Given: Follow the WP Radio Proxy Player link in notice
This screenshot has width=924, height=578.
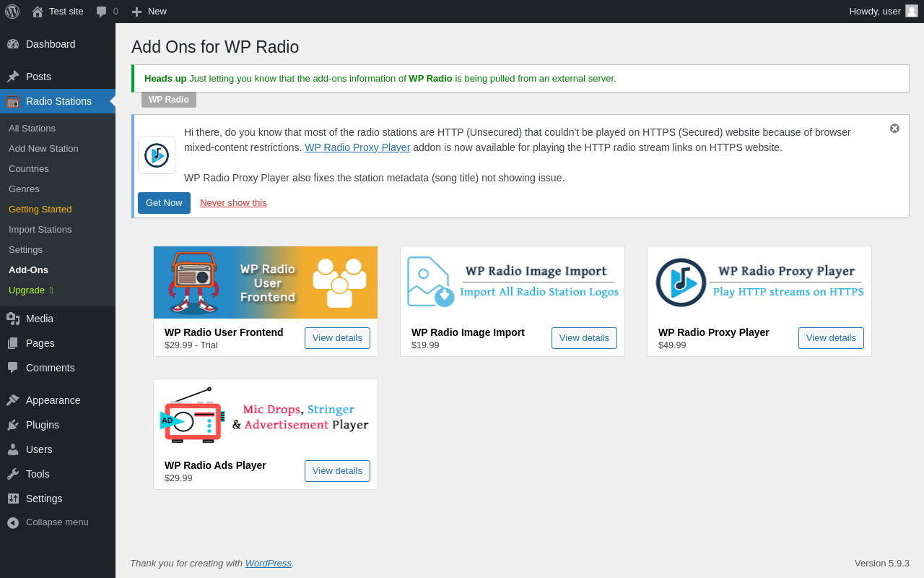Looking at the screenshot, I should [357, 147].
